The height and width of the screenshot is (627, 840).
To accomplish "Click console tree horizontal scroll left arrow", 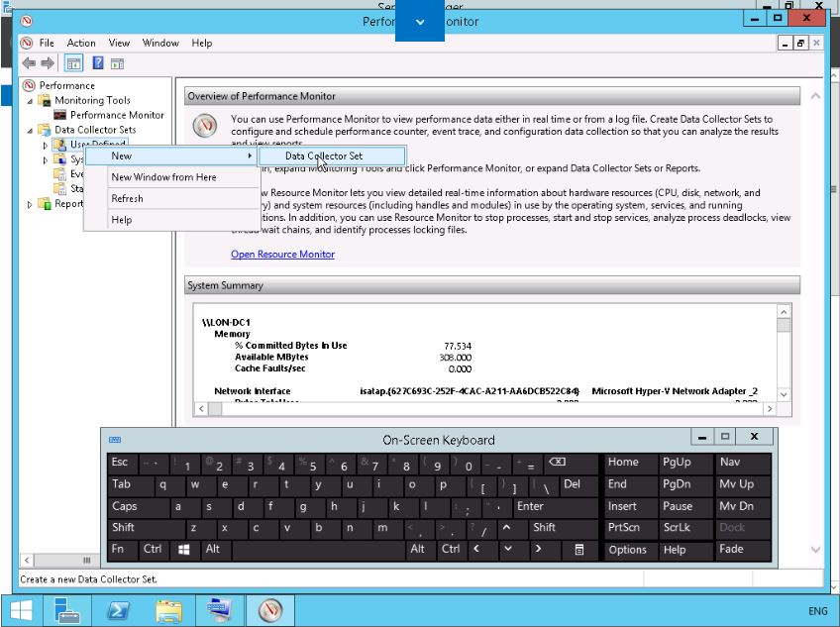I will 26,561.
